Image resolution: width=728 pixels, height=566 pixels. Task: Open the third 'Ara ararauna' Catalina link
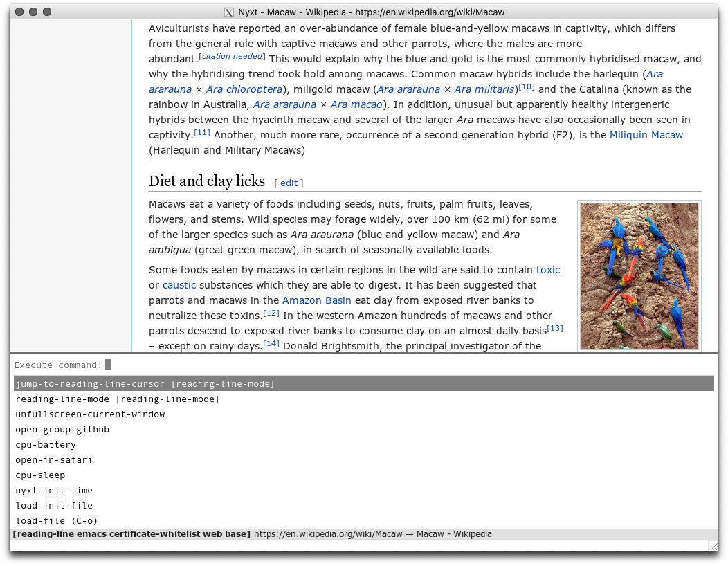284,104
